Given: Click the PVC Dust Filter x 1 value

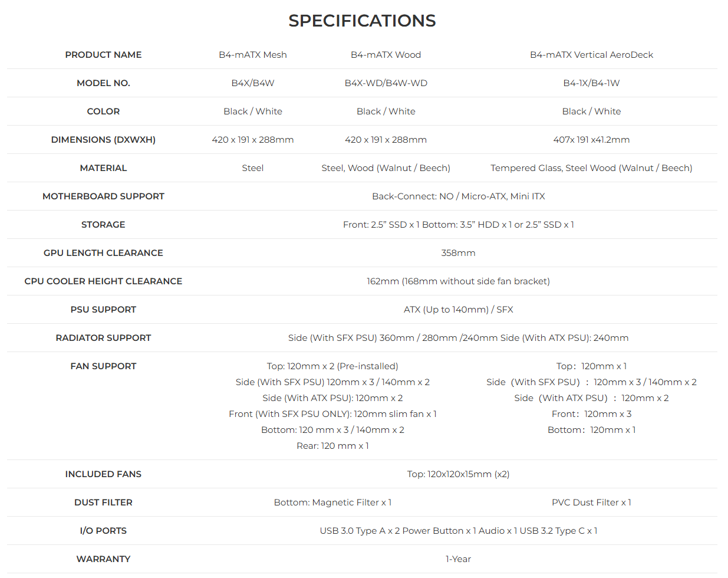Looking at the screenshot, I should click(591, 503).
